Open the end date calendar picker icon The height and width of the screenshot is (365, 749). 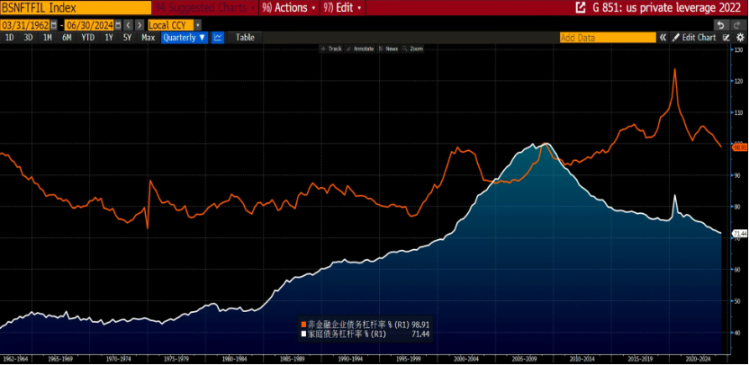pyautogui.click(x=118, y=25)
